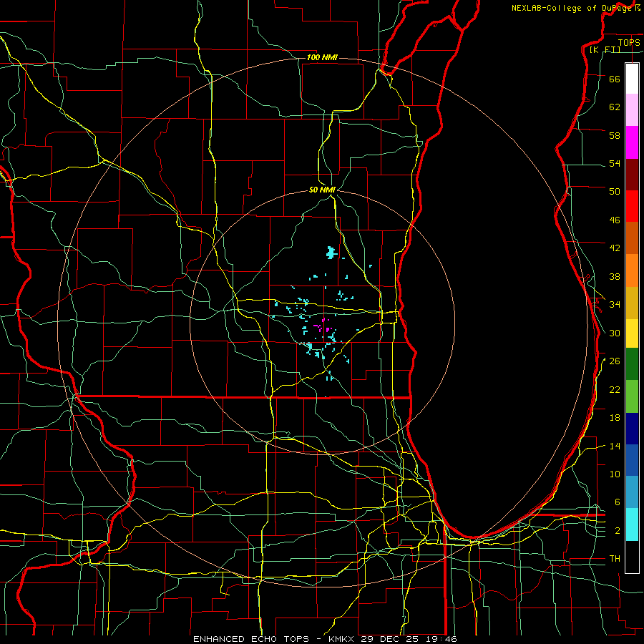Click the burnt orange legend swatch
This screenshot has height=644, width=644.
click(632, 238)
